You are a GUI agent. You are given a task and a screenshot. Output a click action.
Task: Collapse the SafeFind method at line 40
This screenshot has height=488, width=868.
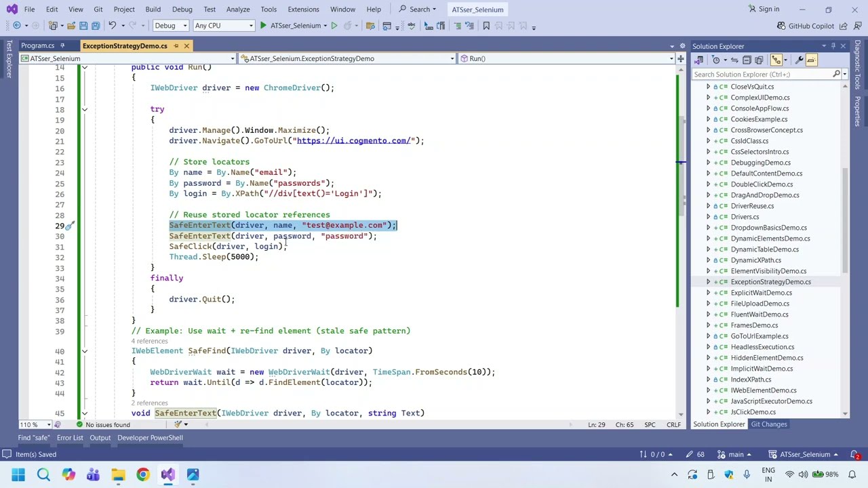pos(84,351)
